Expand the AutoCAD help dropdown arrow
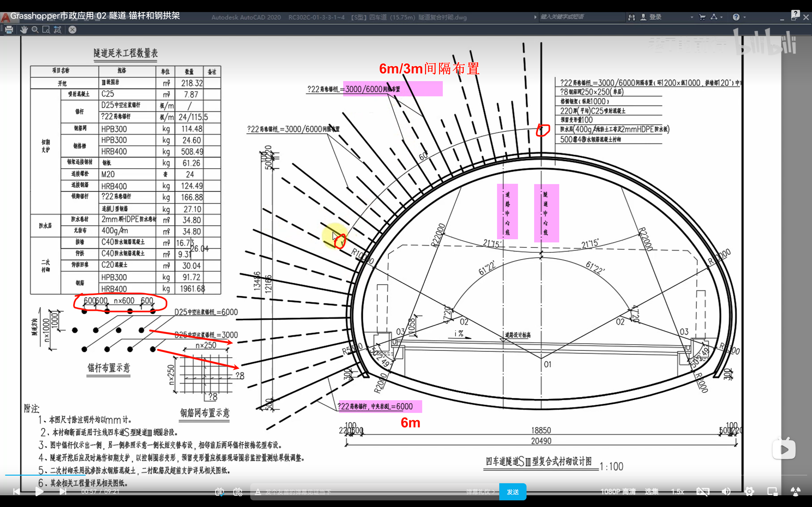The image size is (812, 507). (745, 17)
